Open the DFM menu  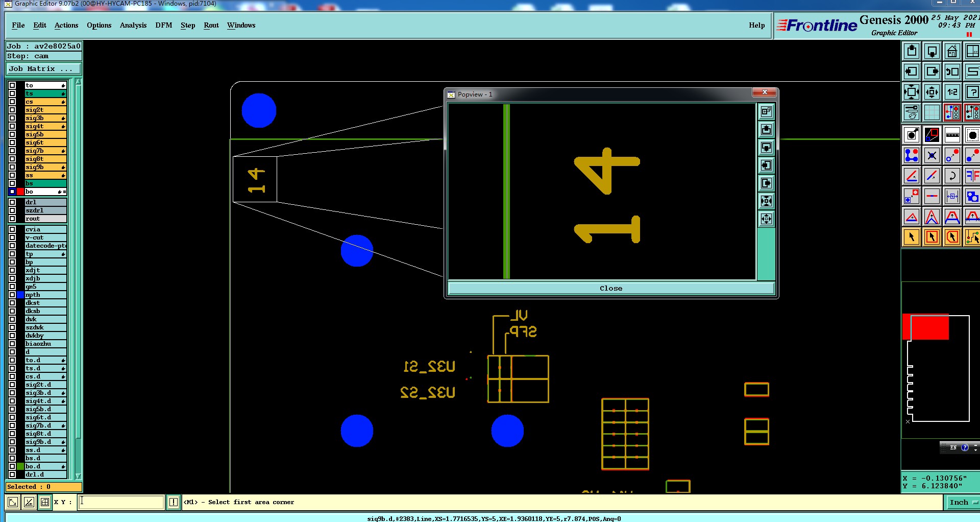[164, 25]
